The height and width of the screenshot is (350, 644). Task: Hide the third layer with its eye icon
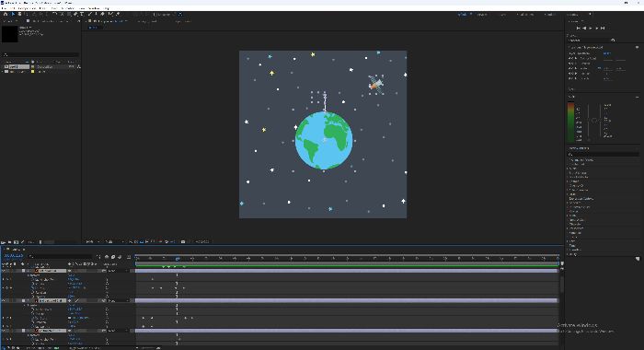[x=4, y=331]
